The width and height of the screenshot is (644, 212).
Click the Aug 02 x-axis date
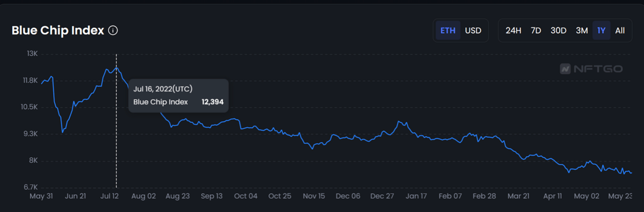point(143,196)
